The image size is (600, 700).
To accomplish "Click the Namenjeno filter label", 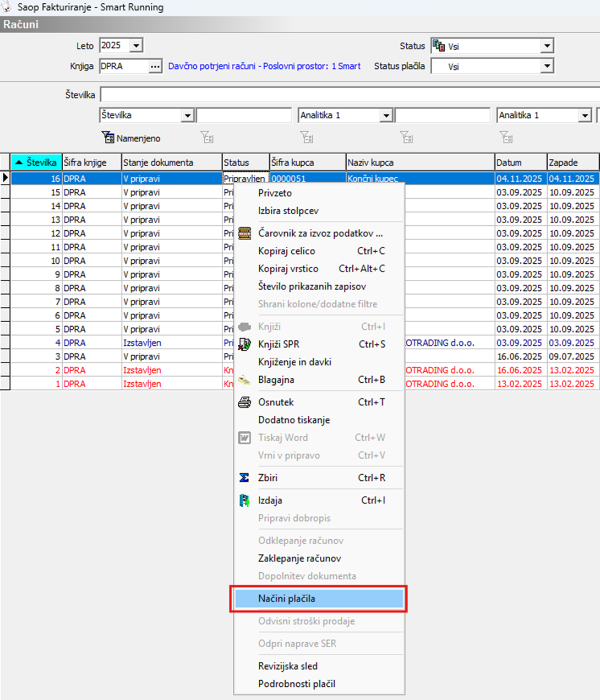I will (x=138, y=138).
